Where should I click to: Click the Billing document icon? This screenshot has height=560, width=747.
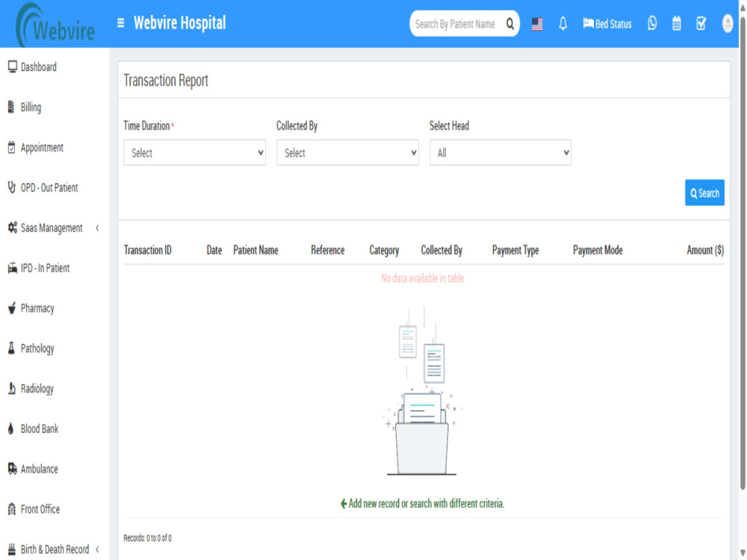coord(11,107)
